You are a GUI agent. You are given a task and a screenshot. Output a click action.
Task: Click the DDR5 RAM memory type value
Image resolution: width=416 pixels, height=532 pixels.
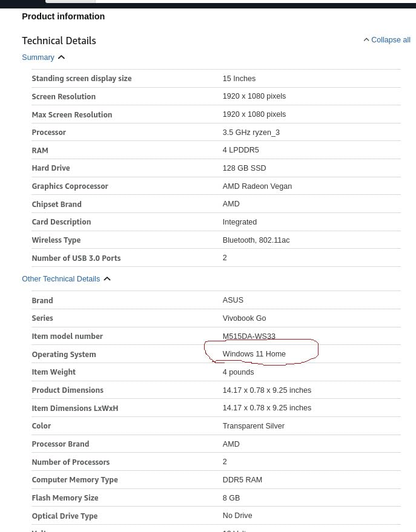point(242,479)
